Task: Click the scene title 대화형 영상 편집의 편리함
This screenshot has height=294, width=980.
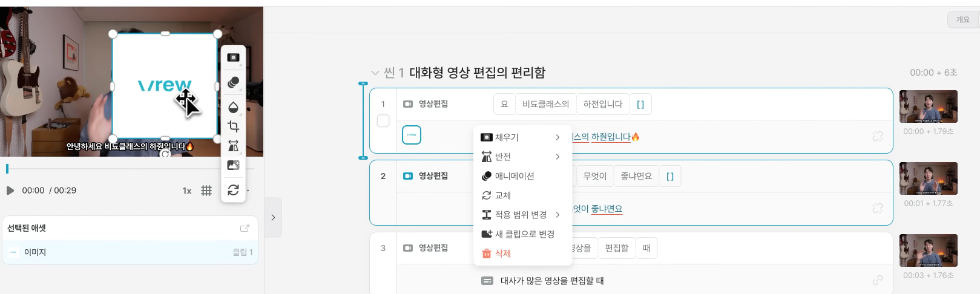Action: [x=478, y=73]
